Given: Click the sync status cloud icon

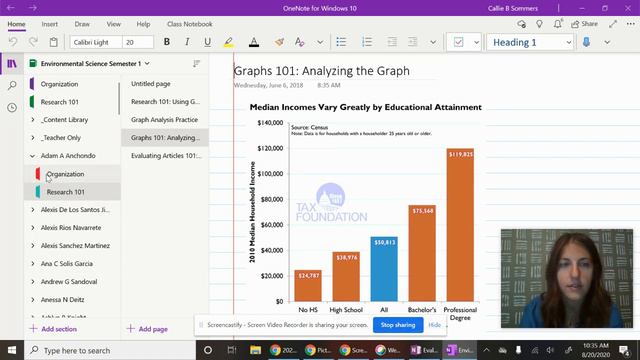Looking at the screenshot, I should pyautogui.click(x=521, y=24).
